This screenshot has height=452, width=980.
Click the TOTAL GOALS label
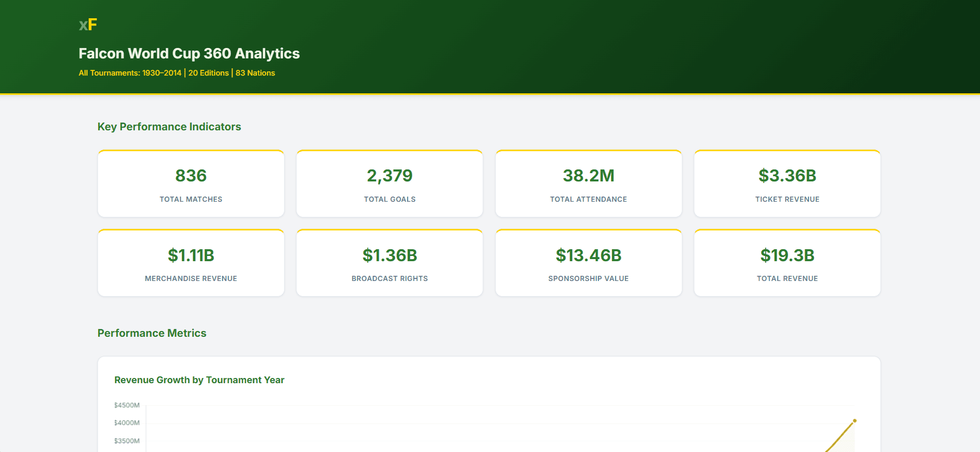389,199
